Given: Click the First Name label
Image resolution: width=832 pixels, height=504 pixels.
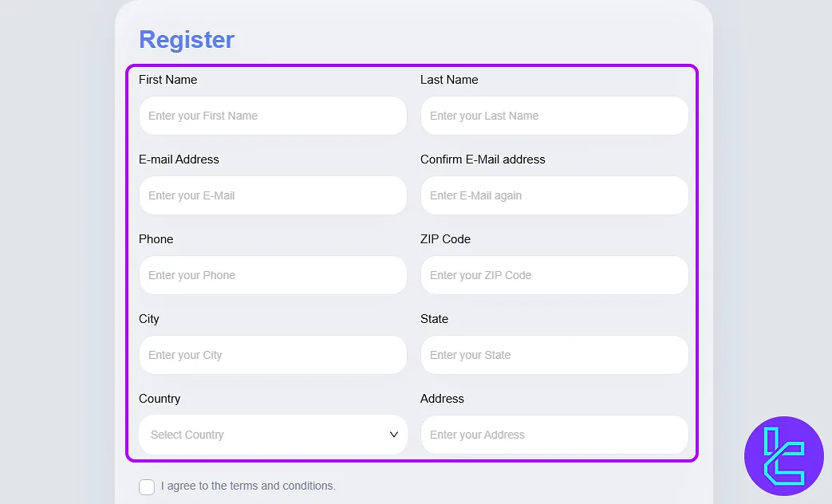Looking at the screenshot, I should (x=168, y=80).
